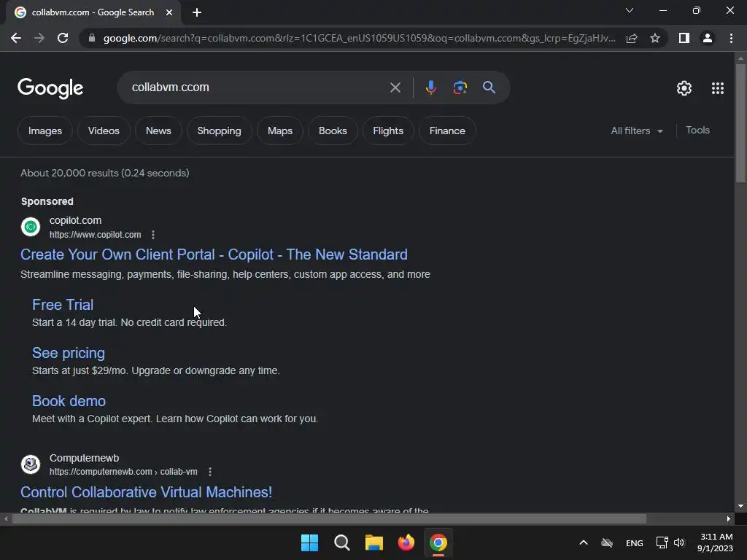747x560 pixels.
Task: Filter results by Videos
Action: (x=104, y=131)
